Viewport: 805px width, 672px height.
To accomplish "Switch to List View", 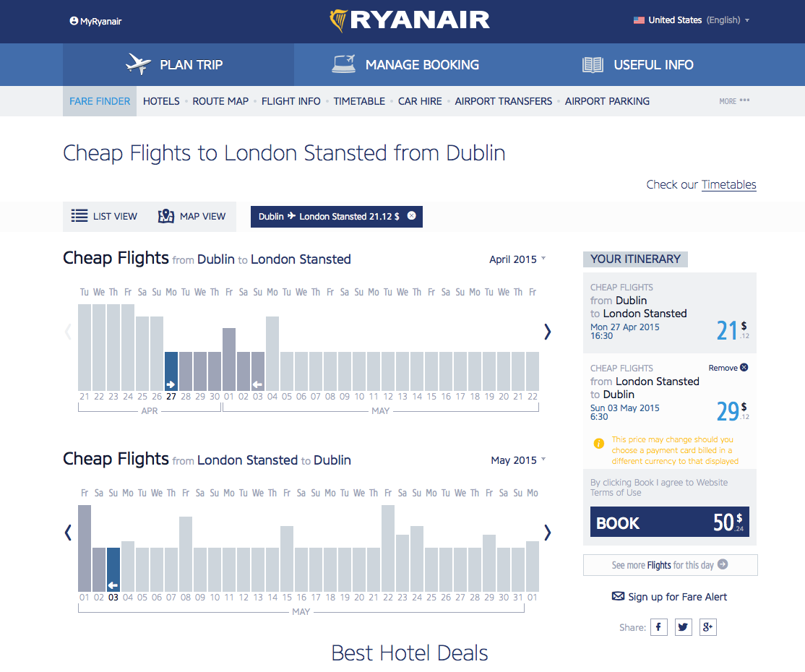I will pyautogui.click(x=104, y=216).
